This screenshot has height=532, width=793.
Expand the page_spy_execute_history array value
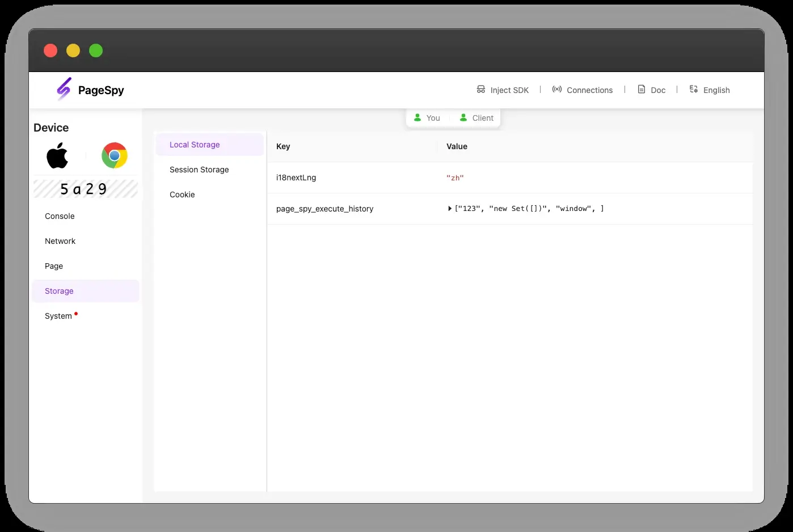click(450, 209)
